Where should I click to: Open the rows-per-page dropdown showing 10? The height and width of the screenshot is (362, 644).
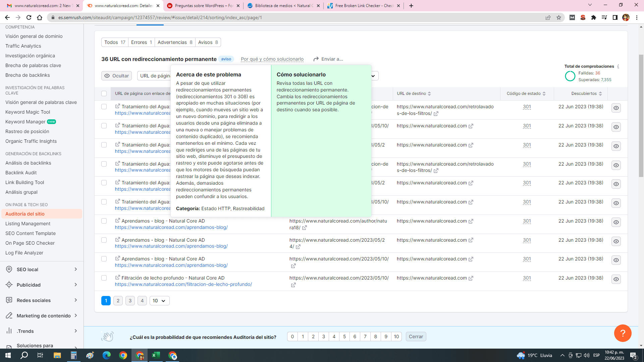[159, 301]
